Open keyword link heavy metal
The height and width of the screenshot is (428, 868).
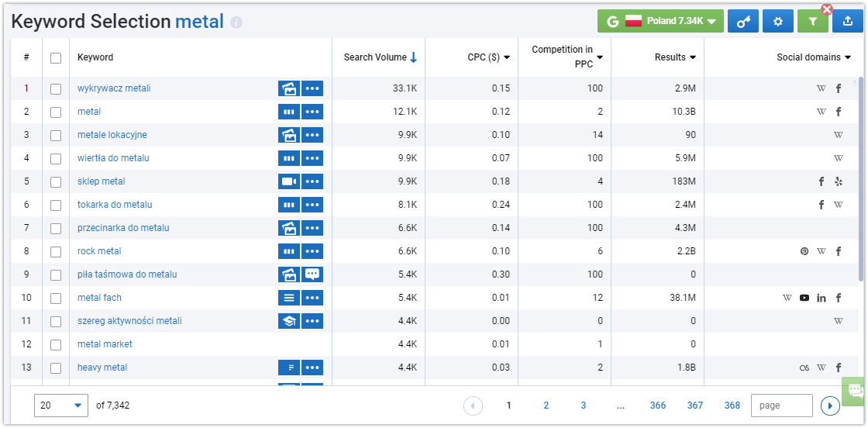(x=102, y=368)
